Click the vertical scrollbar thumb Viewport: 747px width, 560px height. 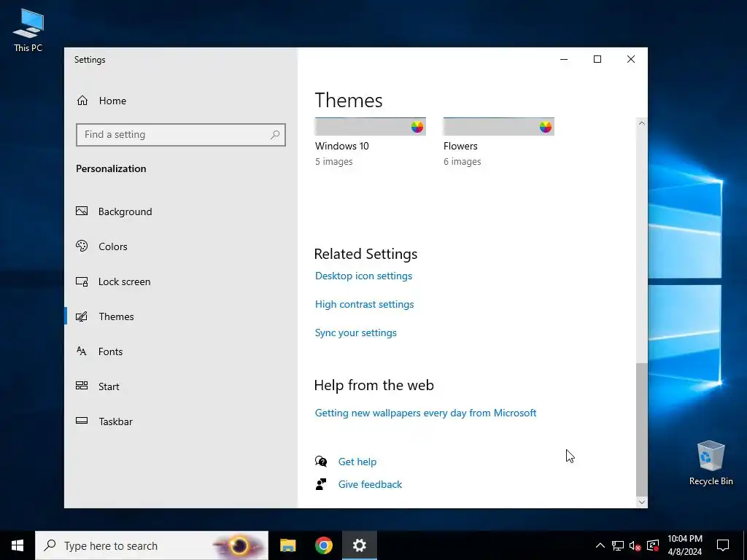[x=642, y=429]
